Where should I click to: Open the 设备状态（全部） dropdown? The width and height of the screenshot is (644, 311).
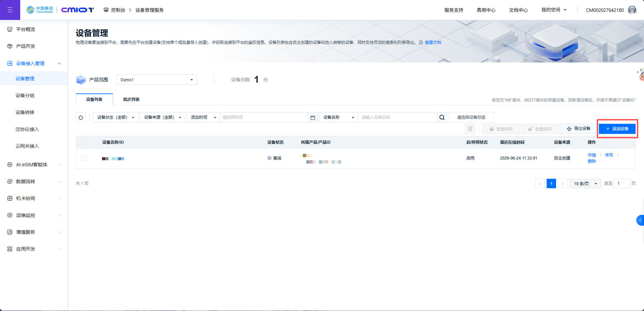[116, 117]
